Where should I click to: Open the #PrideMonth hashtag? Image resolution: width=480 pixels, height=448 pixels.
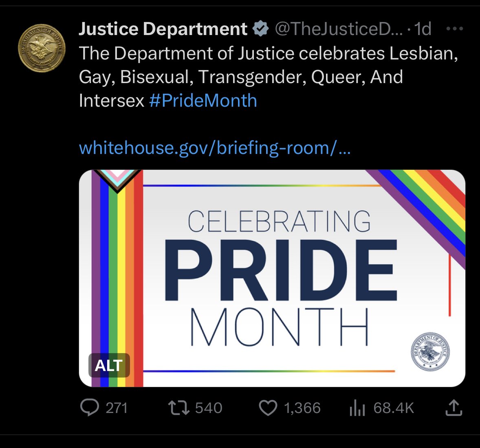[203, 101]
